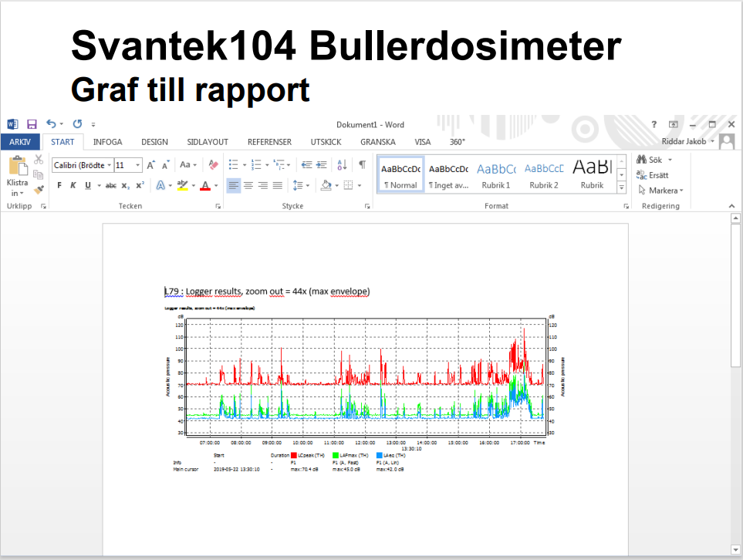The width and height of the screenshot is (743, 560).
Task: Click the red font color swatch button
Action: 204,185
